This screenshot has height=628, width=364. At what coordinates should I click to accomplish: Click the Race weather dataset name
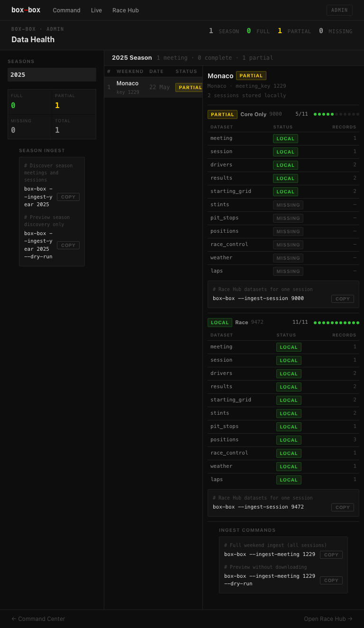[x=221, y=466]
